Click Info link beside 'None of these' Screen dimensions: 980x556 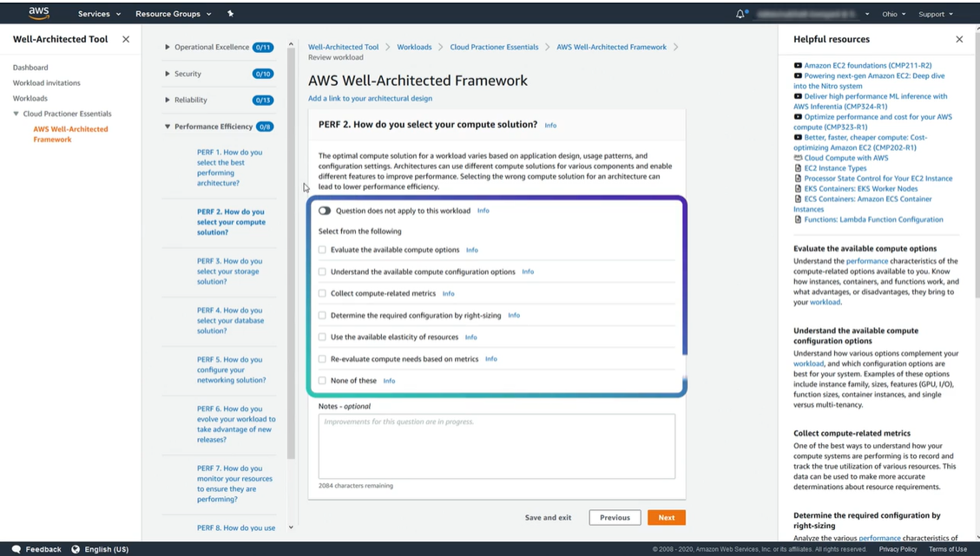pos(389,381)
